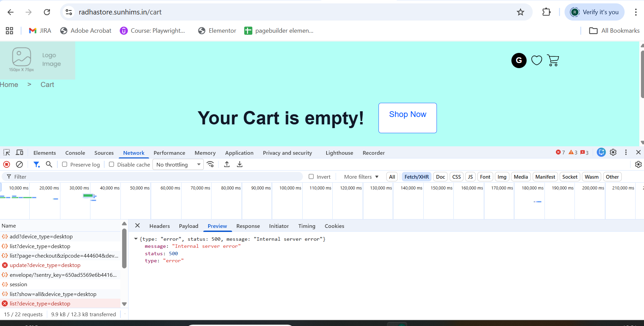This screenshot has width=644, height=326.
Task: Open the Application tab
Action: pyautogui.click(x=239, y=153)
